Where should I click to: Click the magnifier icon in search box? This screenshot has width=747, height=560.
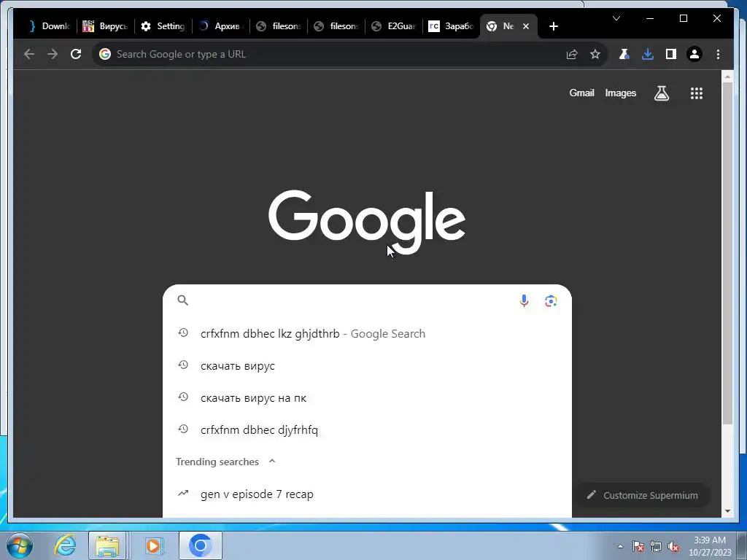click(183, 300)
